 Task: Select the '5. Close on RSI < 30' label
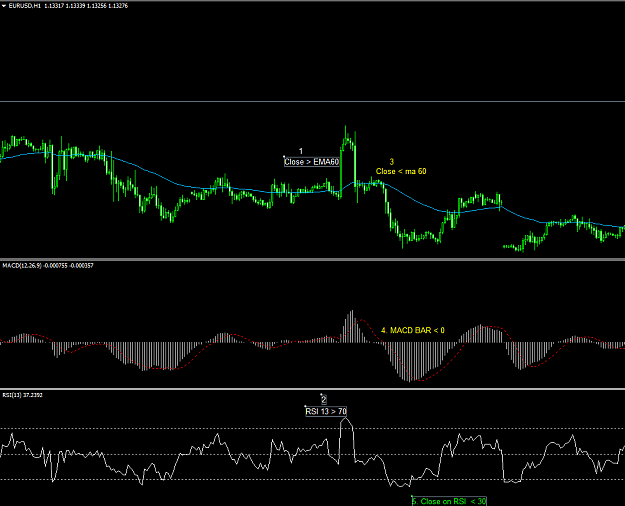click(449, 501)
